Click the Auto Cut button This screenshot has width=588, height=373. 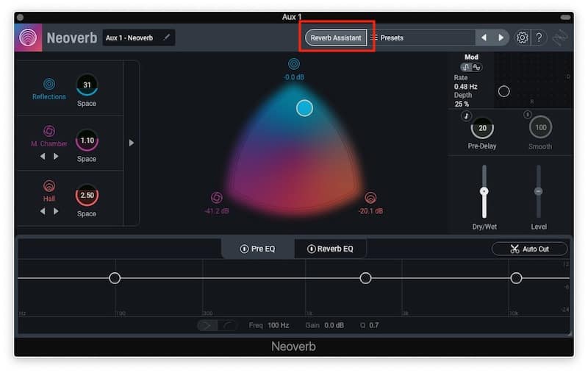coord(529,249)
